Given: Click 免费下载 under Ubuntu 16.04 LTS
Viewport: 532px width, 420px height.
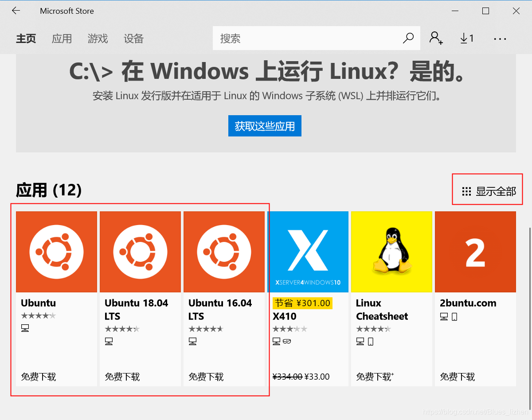Looking at the screenshot, I should click(x=206, y=377).
